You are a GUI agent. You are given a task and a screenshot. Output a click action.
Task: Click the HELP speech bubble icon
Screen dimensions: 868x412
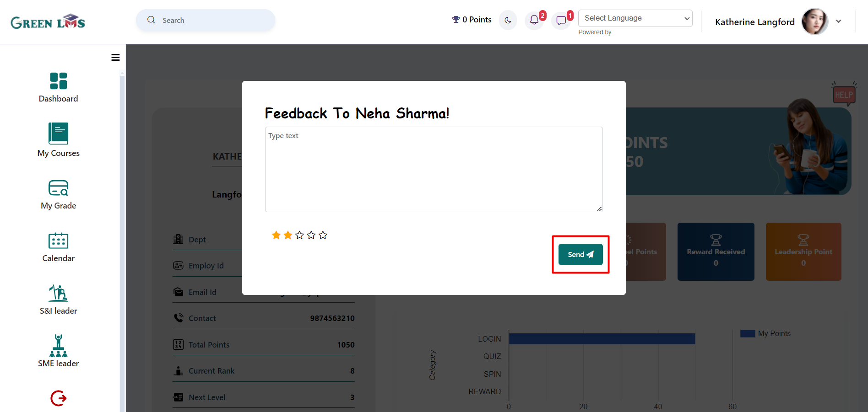844,94
